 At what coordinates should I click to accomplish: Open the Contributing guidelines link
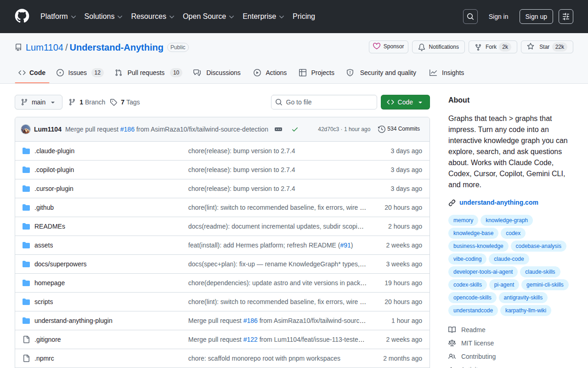point(479,356)
